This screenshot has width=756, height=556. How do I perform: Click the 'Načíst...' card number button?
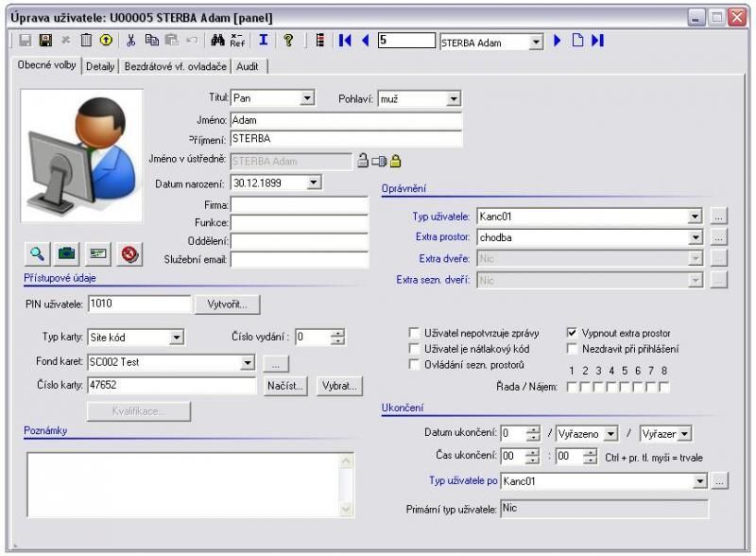tap(284, 386)
